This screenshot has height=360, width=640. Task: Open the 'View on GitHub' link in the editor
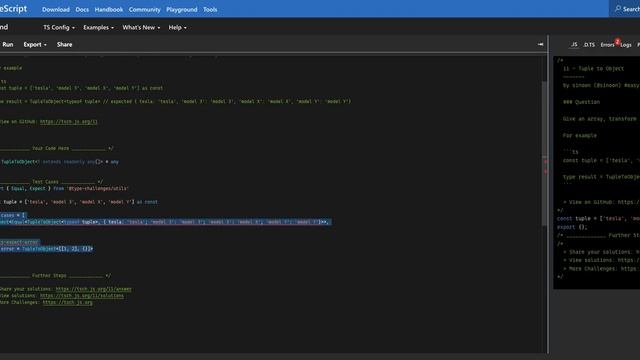[69, 121]
